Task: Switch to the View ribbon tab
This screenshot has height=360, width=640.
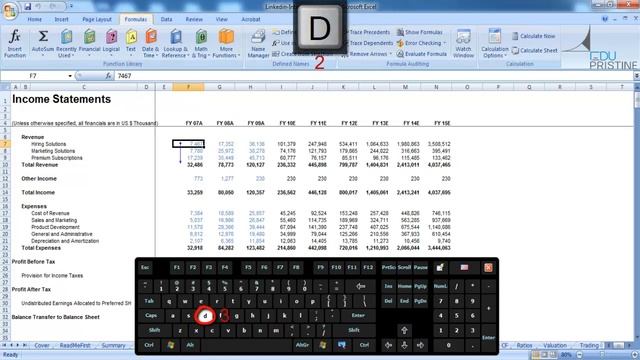Action: pos(222,19)
